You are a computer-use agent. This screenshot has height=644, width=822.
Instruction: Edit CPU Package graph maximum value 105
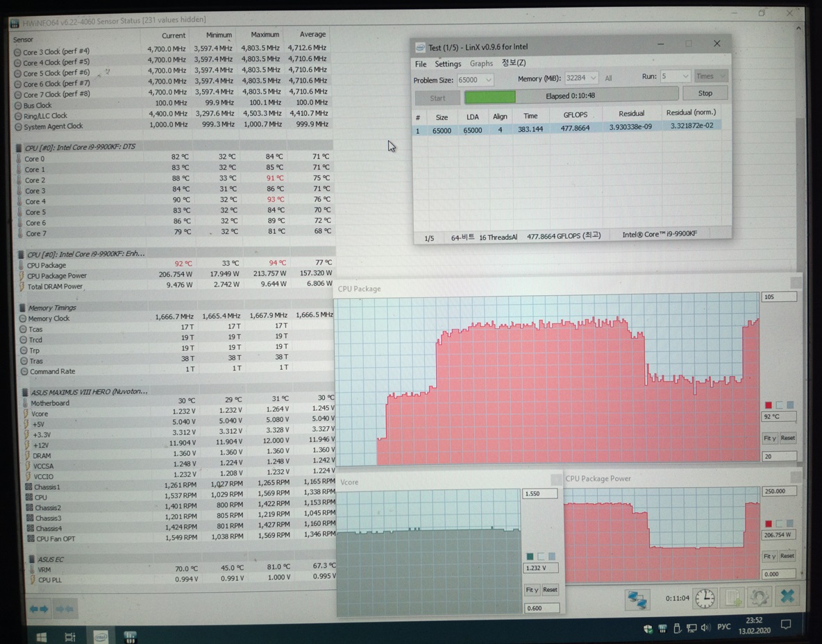coord(779,296)
